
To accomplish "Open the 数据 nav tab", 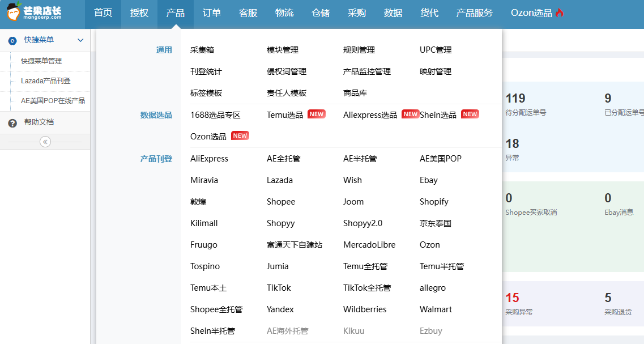I will point(393,12).
